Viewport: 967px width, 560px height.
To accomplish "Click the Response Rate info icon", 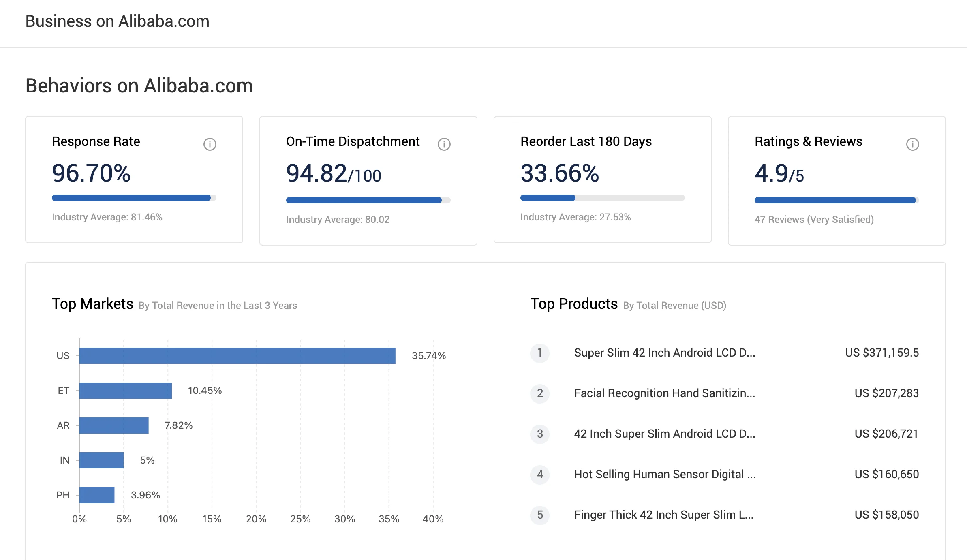I will tap(210, 144).
